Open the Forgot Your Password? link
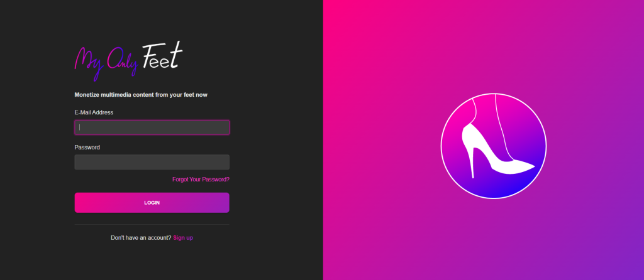Viewport: 644px width, 280px height. coord(201,180)
